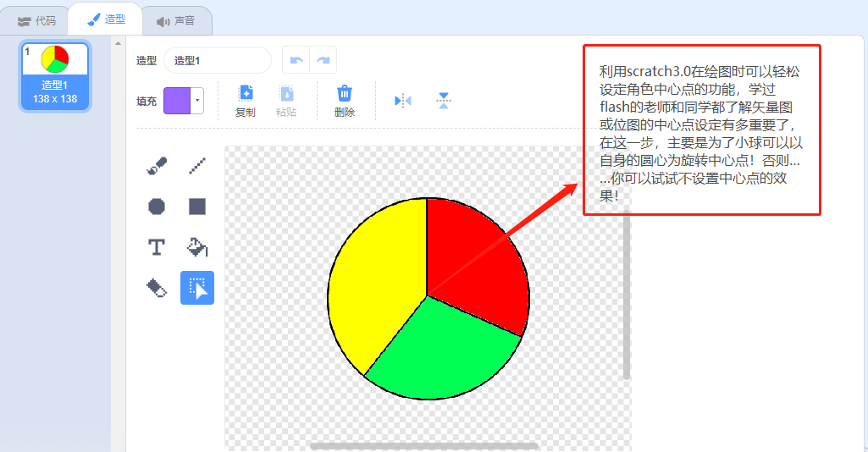
Task: Undo the last drawing action
Action: click(x=296, y=60)
